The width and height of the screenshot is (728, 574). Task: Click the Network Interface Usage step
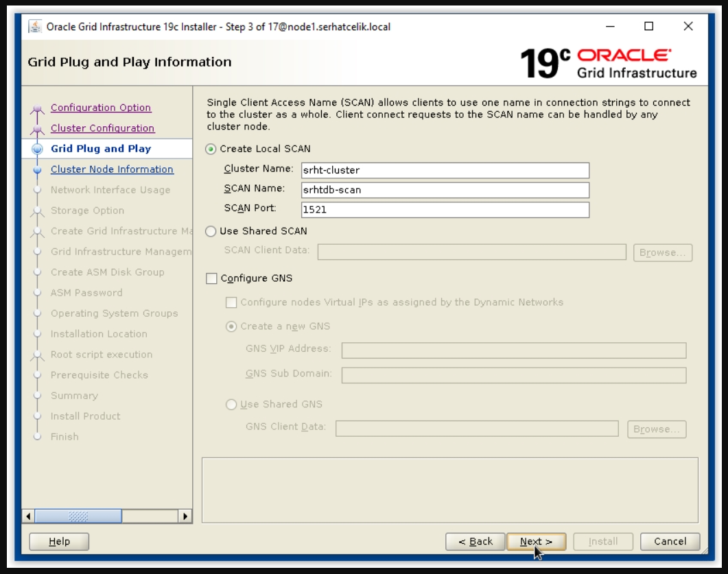point(110,190)
